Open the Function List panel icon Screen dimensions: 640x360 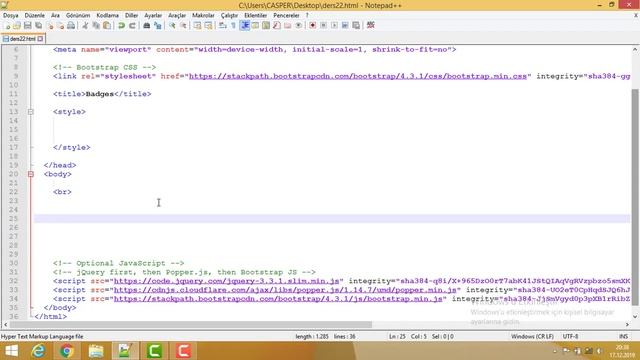coord(277,25)
